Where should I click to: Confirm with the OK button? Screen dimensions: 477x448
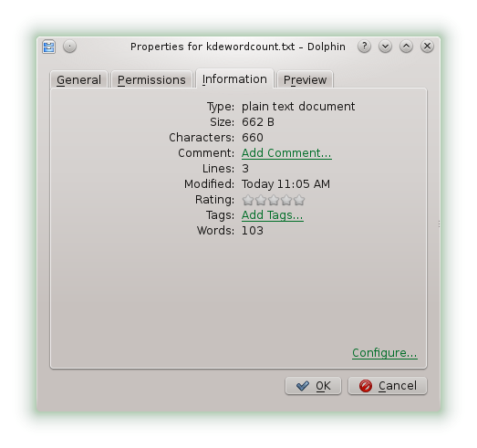[x=313, y=386]
